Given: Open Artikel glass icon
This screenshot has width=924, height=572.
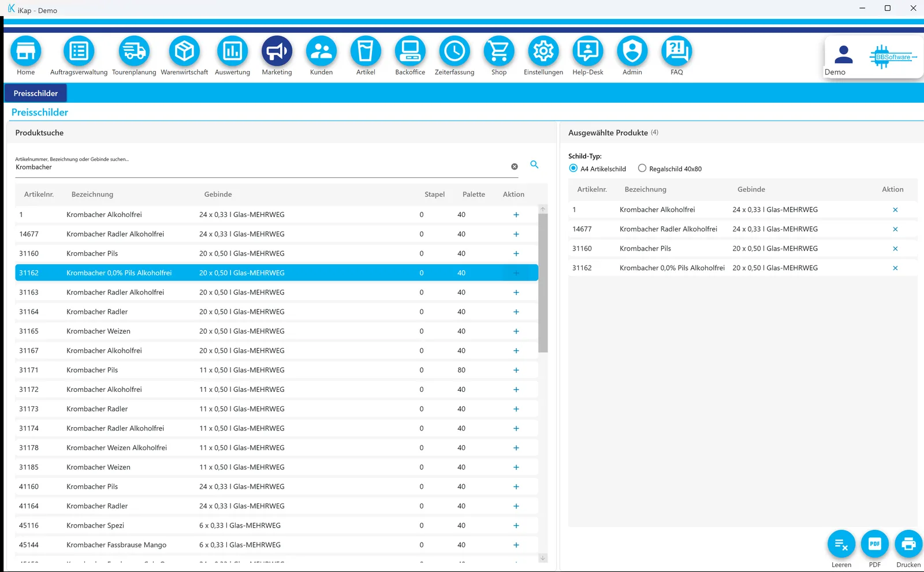Looking at the screenshot, I should [x=366, y=51].
